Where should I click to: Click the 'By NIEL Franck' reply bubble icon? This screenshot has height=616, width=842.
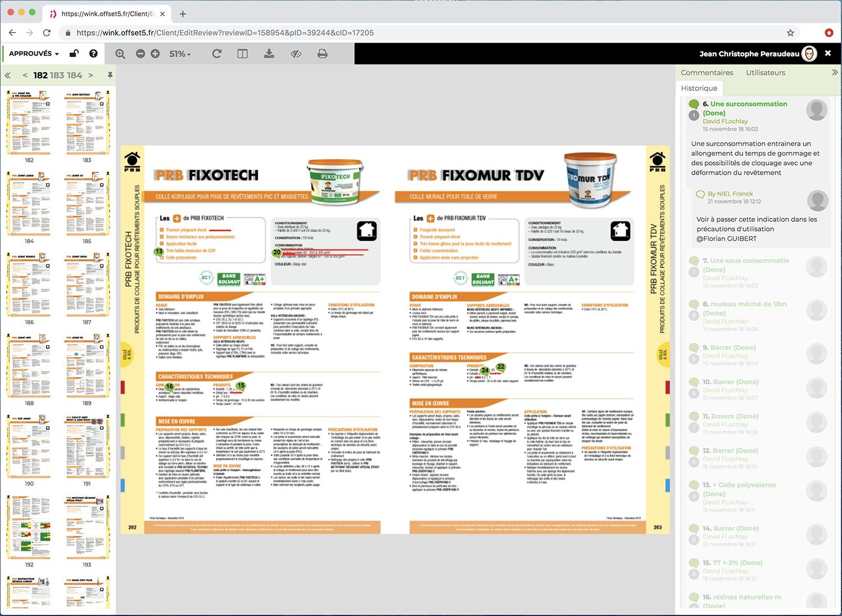tap(700, 194)
